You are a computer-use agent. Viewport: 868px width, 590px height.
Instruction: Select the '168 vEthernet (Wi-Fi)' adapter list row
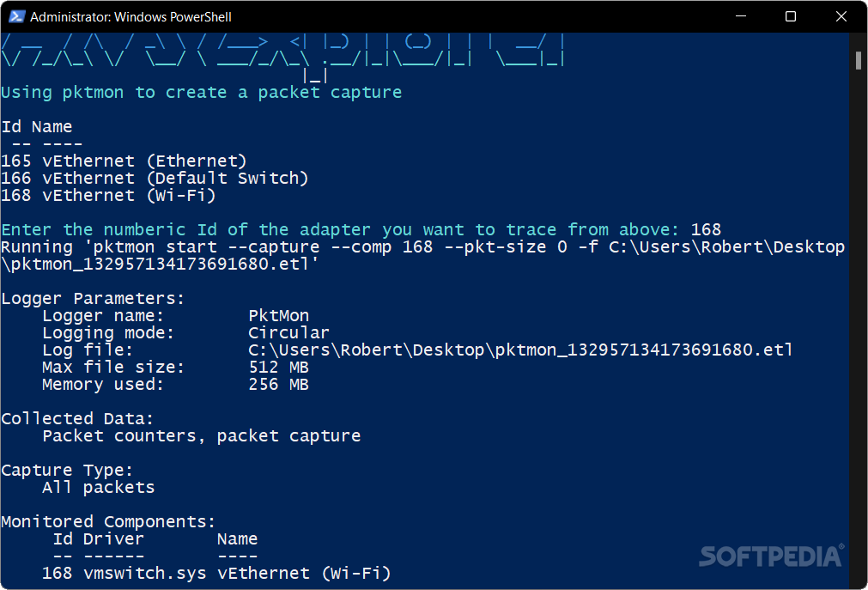(108, 196)
